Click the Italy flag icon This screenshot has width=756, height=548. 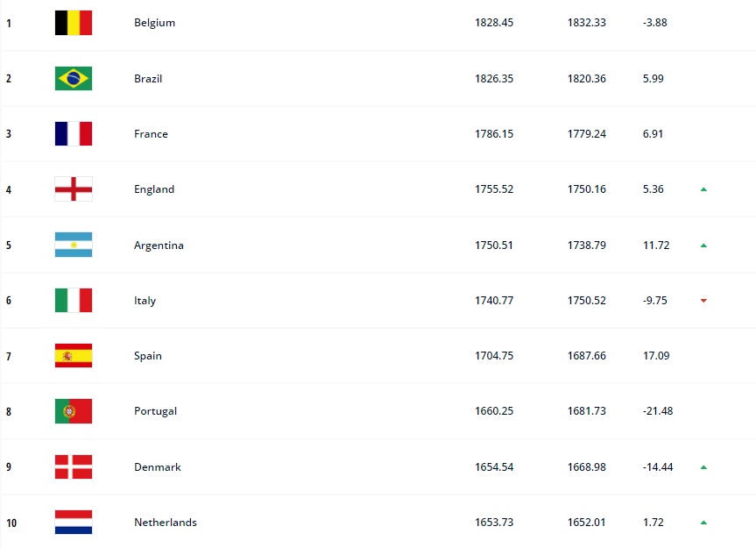pyautogui.click(x=74, y=300)
